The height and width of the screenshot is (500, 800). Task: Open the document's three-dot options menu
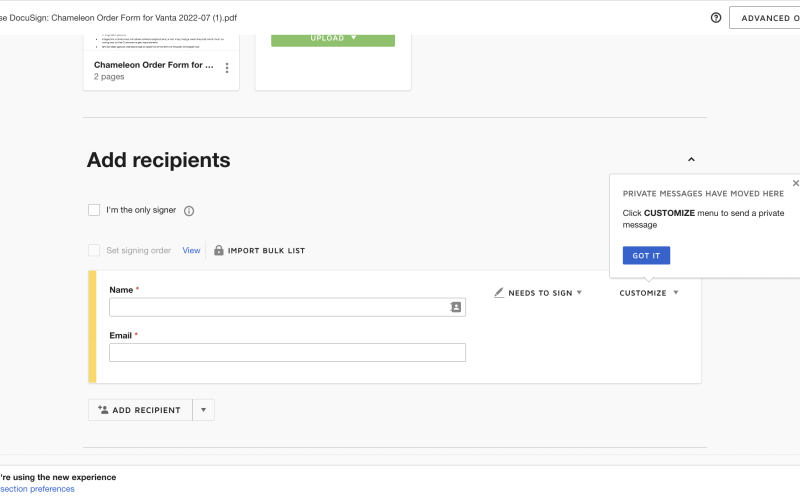point(227,68)
